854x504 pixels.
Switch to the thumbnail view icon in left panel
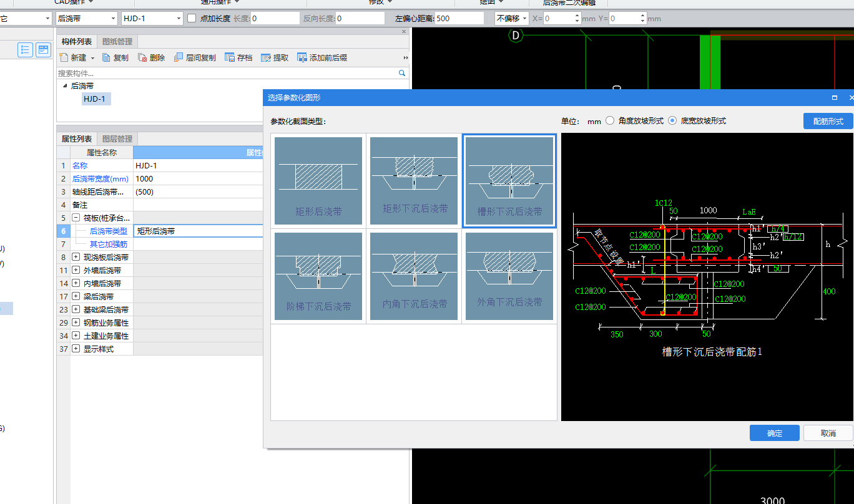point(43,50)
